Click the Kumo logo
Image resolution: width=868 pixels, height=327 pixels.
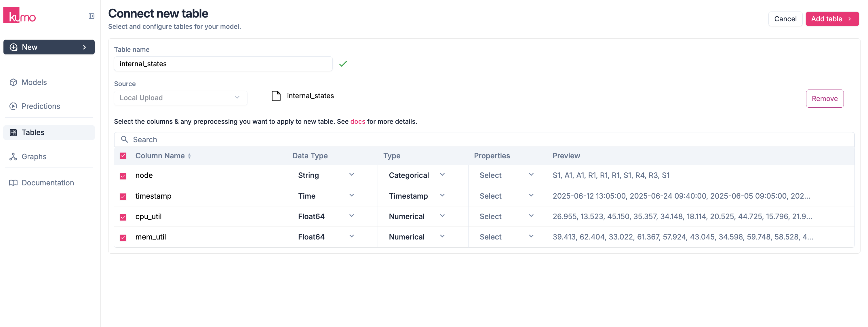(x=20, y=16)
